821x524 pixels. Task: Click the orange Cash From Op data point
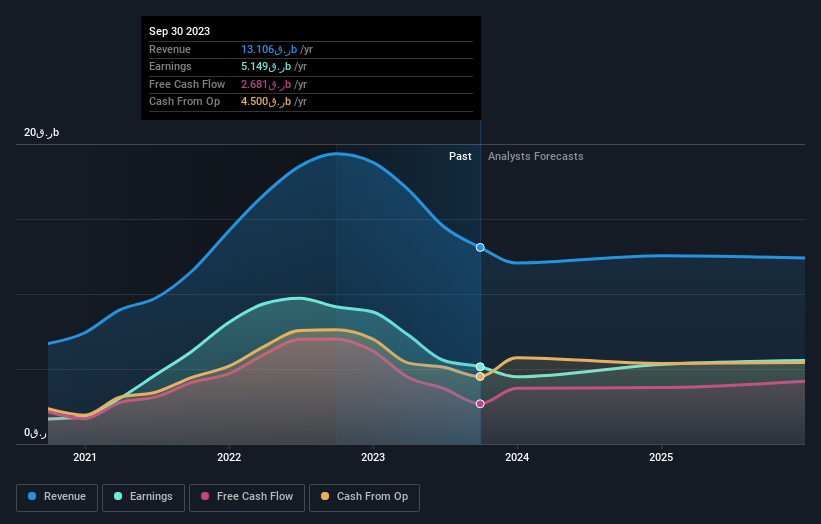pos(480,377)
